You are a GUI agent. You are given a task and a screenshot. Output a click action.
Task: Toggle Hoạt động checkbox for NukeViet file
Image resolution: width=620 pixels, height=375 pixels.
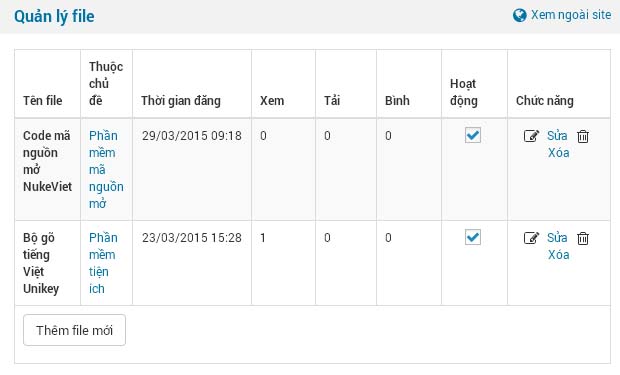pos(473,135)
